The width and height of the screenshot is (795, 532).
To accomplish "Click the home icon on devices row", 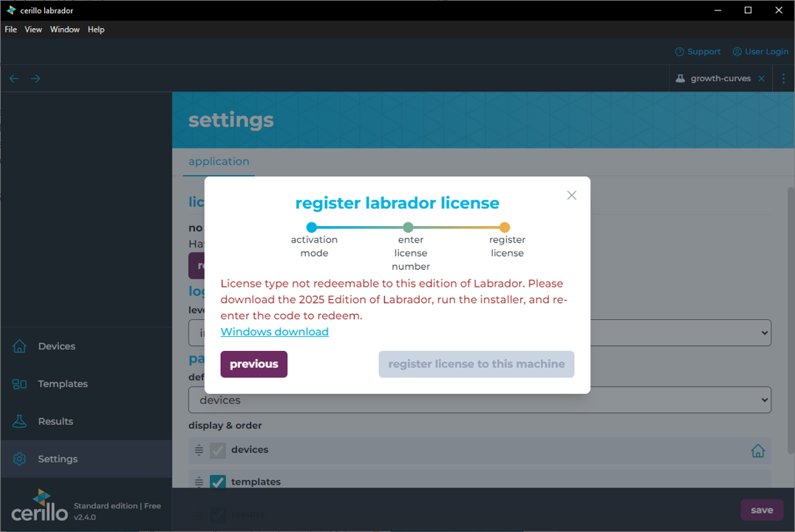I will click(x=758, y=450).
